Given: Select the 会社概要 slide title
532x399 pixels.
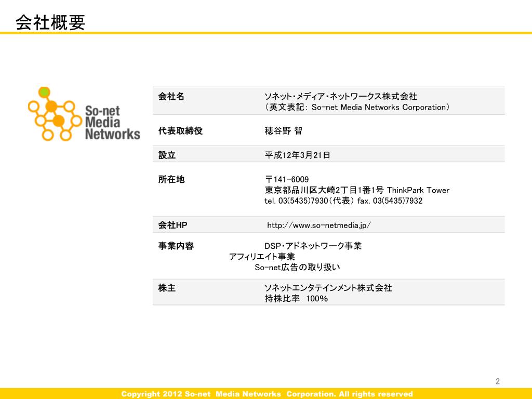Looking at the screenshot, I should pos(50,22).
